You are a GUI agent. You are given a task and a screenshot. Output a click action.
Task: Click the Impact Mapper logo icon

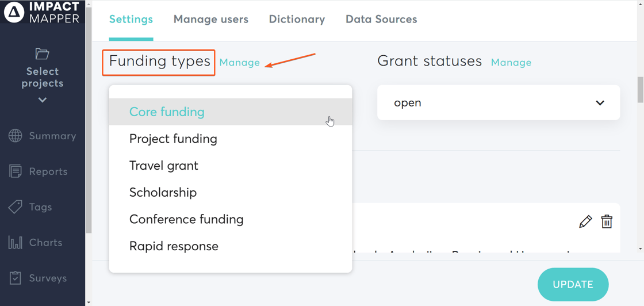click(14, 12)
